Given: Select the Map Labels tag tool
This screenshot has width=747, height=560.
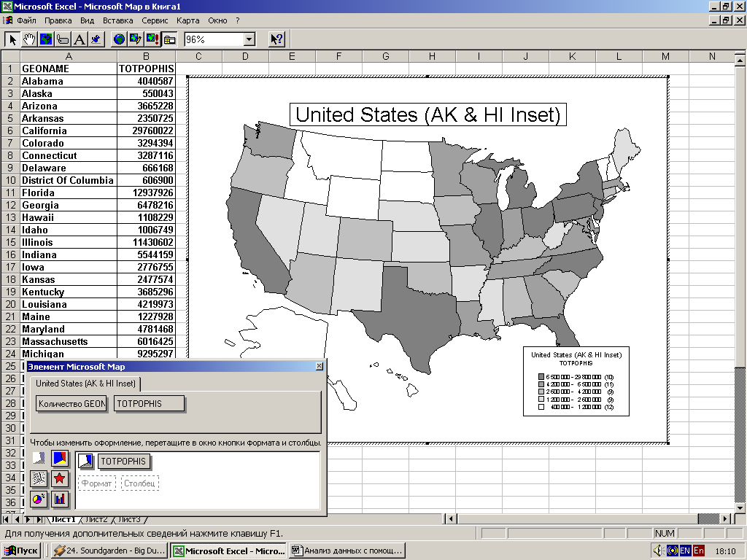Looking at the screenshot, I should coord(63,39).
